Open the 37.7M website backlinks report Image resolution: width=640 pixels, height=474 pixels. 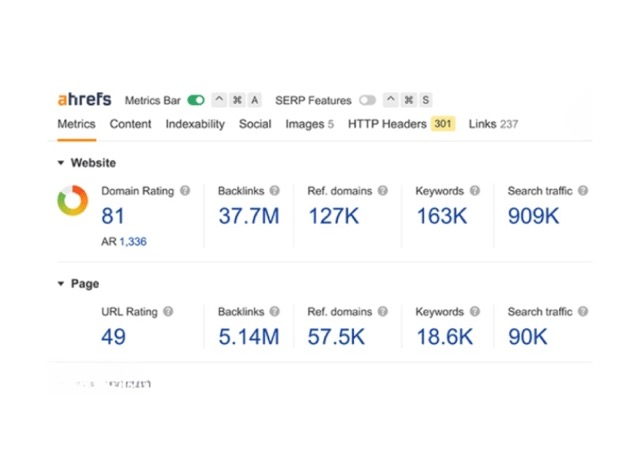tap(248, 215)
